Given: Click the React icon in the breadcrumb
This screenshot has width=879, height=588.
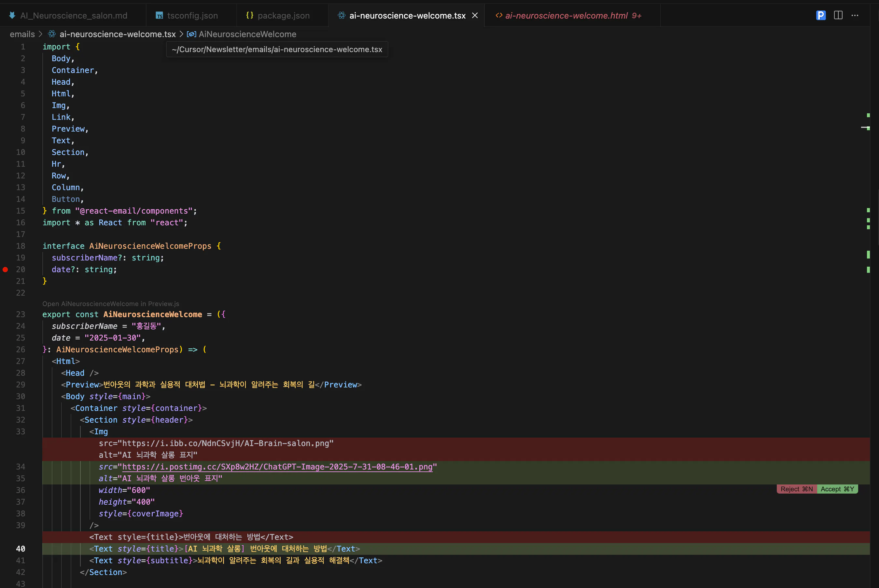Looking at the screenshot, I should point(52,34).
